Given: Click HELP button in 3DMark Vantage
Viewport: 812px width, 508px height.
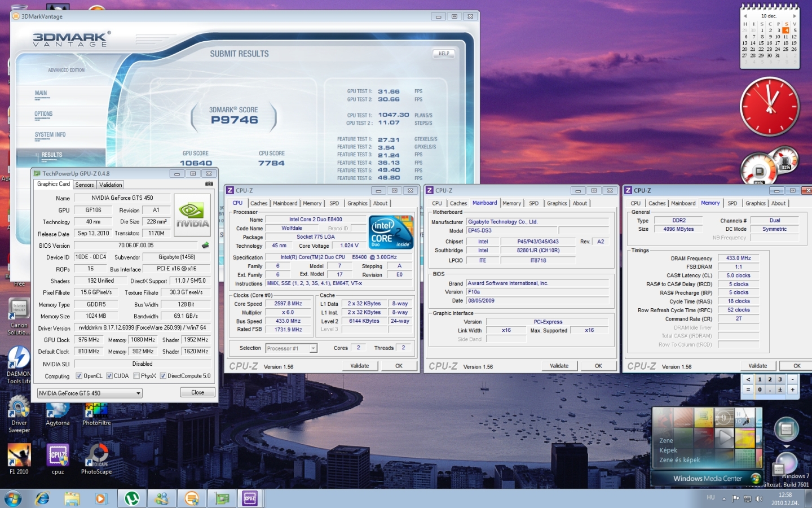Looking at the screenshot, I should click(444, 54).
